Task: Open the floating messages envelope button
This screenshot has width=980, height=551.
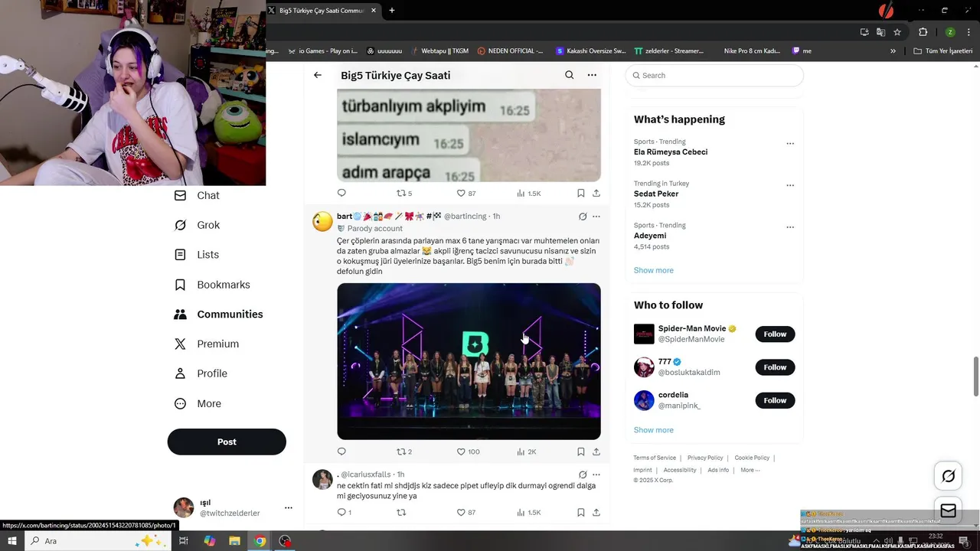Action: [948, 510]
